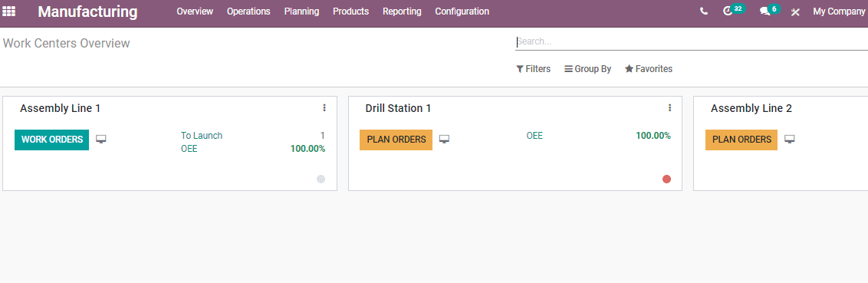868x283 pixels.
Task: Click the phone call icon
Action: click(x=704, y=11)
